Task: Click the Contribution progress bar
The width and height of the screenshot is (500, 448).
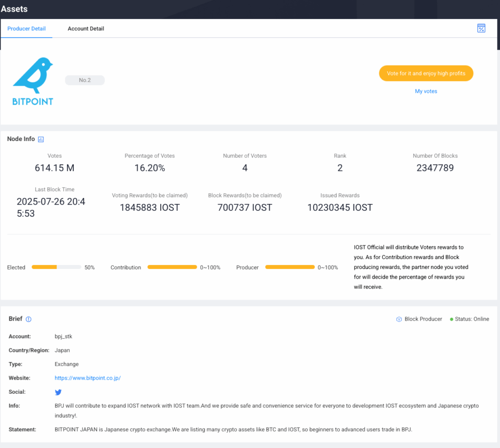Action: pos(172,267)
